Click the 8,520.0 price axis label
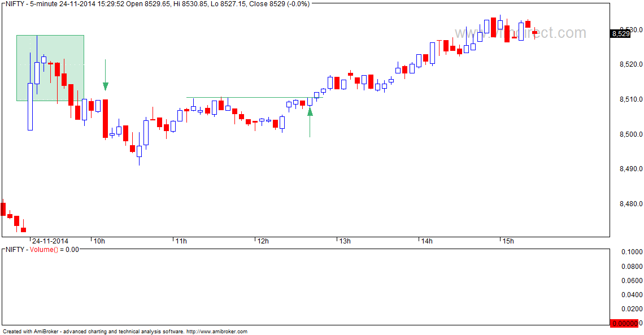This screenshot has width=644, height=335. click(631, 64)
